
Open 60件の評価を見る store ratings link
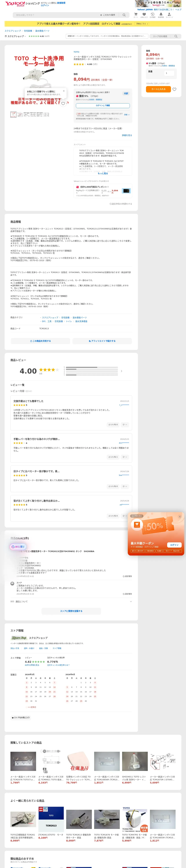32,665
